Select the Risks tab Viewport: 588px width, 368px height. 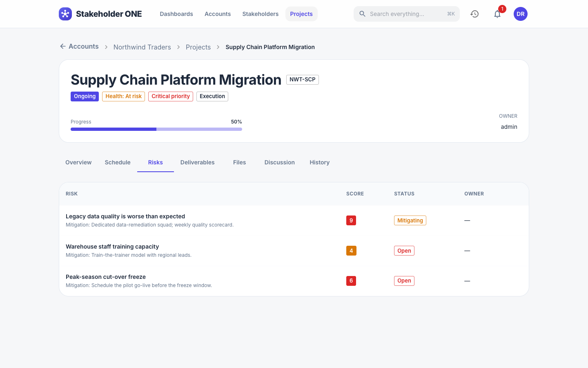(156, 162)
